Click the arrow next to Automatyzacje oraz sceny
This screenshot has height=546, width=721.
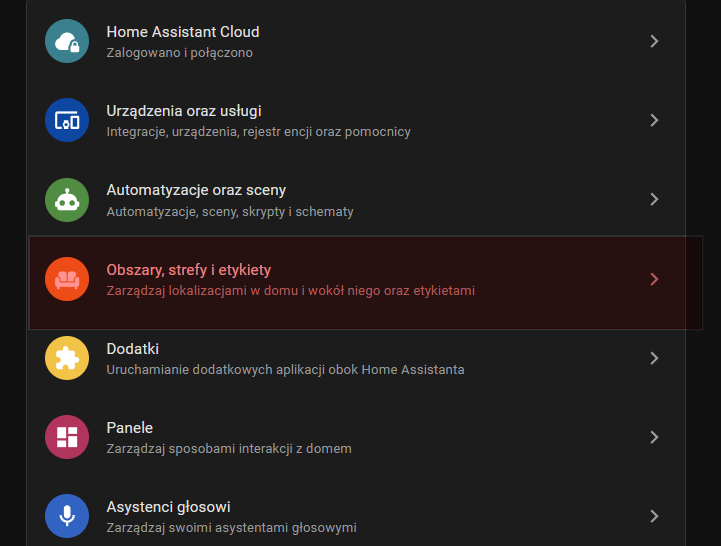[x=654, y=199]
